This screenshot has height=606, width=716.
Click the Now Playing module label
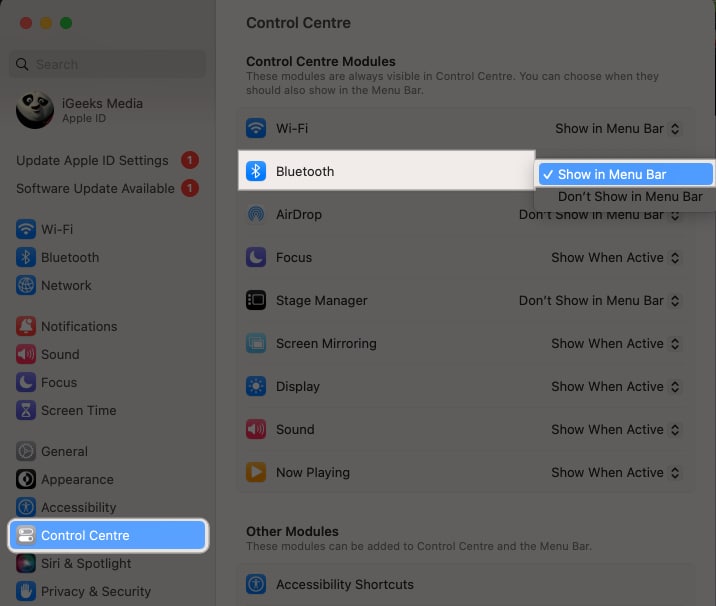click(313, 472)
